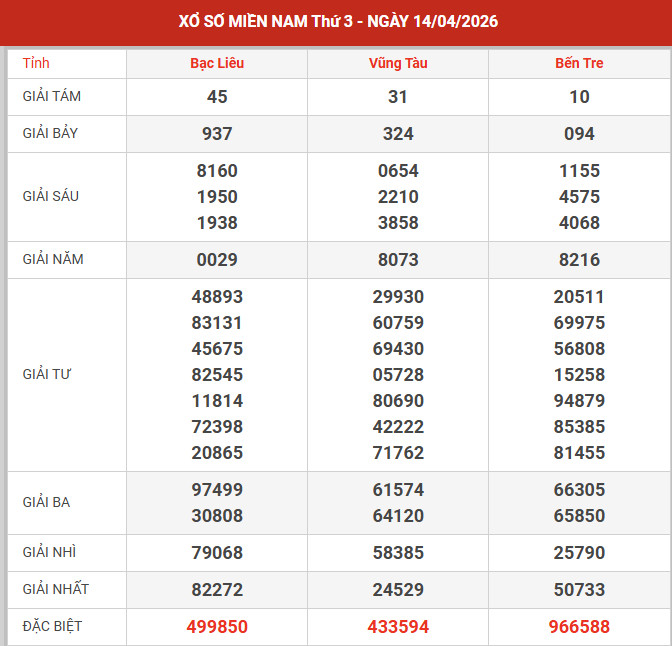Click the Bạc Liêu province header

[x=217, y=63]
